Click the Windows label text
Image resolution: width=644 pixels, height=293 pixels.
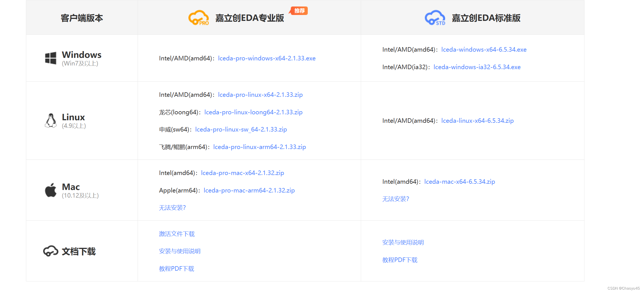coord(82,54)
